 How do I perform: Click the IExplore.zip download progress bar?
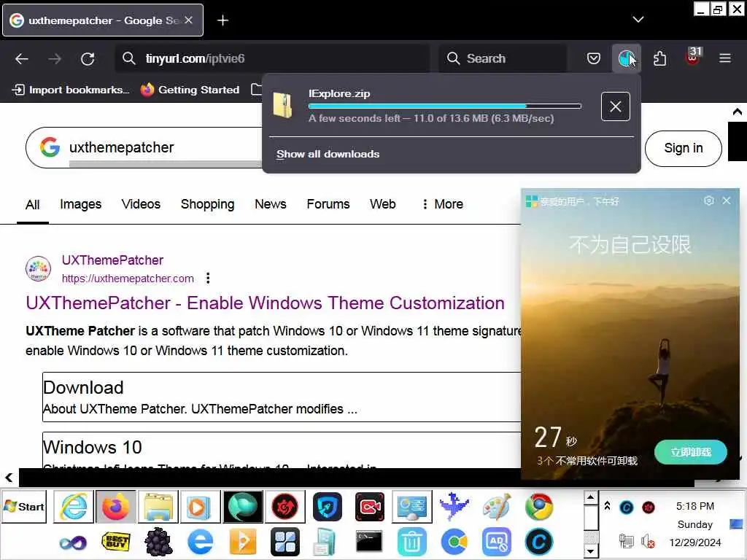tap(444, 106)
